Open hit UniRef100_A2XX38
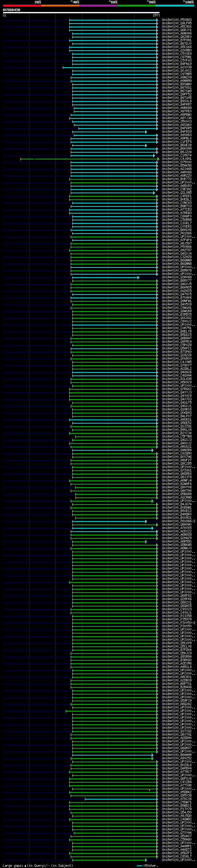 177,67
